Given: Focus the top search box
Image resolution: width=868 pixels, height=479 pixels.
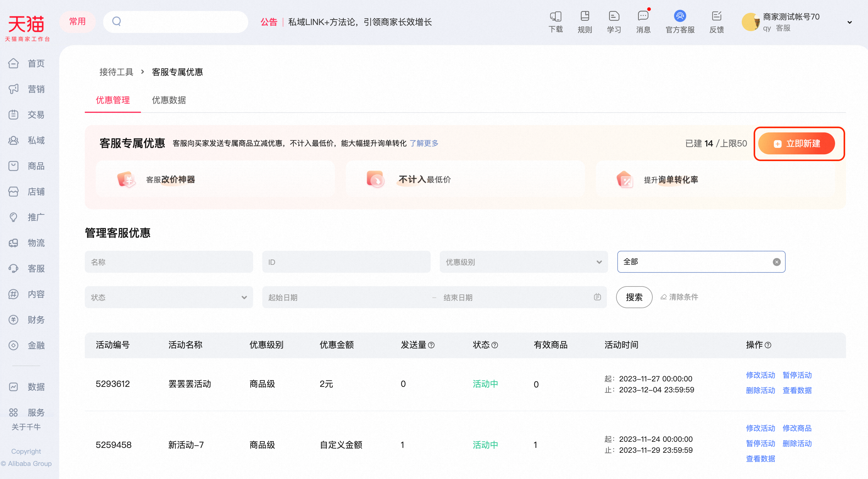Looking at the screenshot, I should [175, 22].
